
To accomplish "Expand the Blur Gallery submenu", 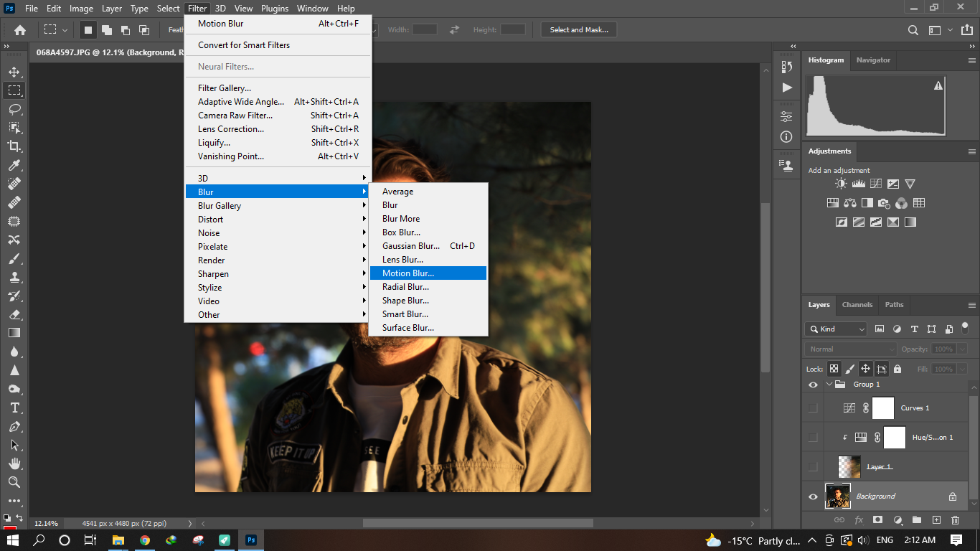I will click(x=278, y=206).
